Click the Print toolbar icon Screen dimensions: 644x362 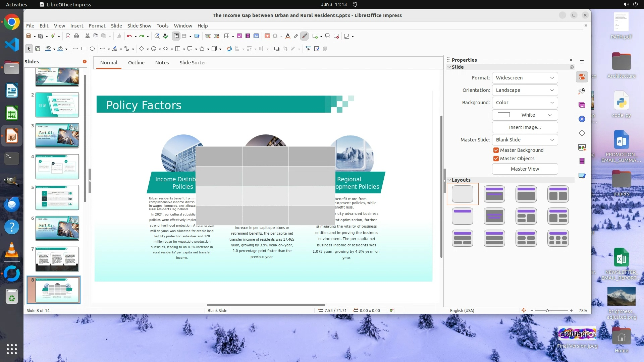[76, 36]
